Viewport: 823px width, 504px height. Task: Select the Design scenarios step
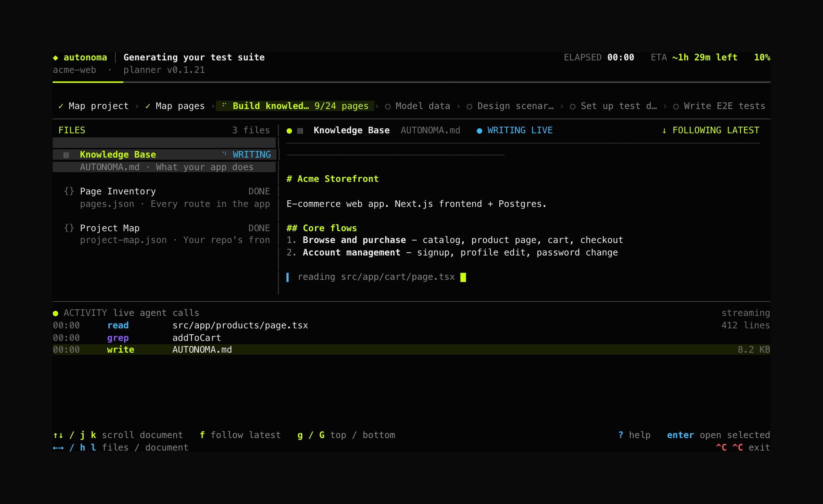[510, 106]
